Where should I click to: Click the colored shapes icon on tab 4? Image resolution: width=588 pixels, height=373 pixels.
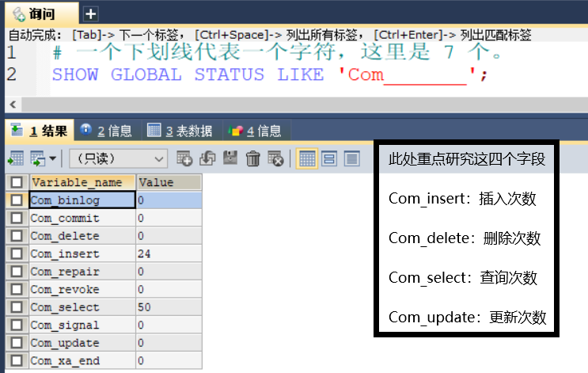pos(236,131)
